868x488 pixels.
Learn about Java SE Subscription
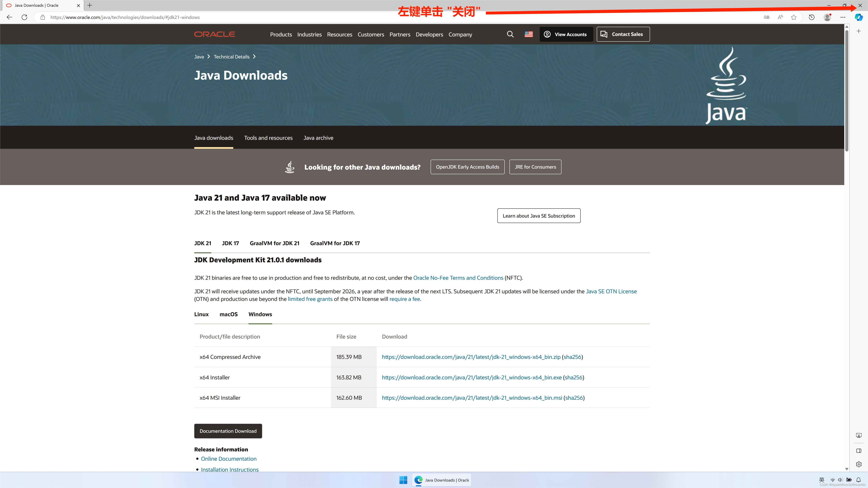[539, 216]
